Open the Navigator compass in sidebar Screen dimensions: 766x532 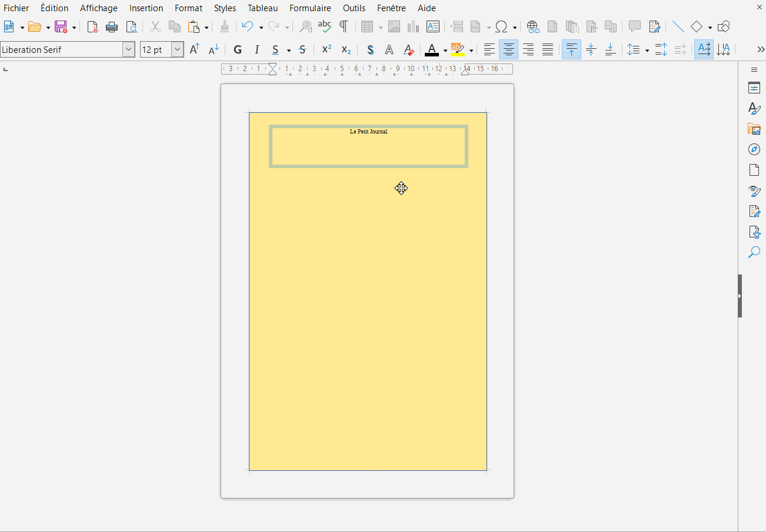coord(754,149)
